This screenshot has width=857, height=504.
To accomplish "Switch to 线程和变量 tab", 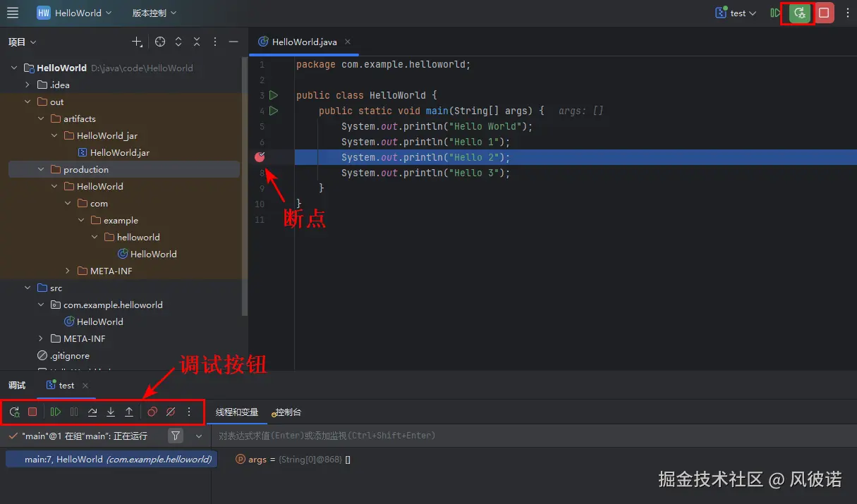I will 237,412.
